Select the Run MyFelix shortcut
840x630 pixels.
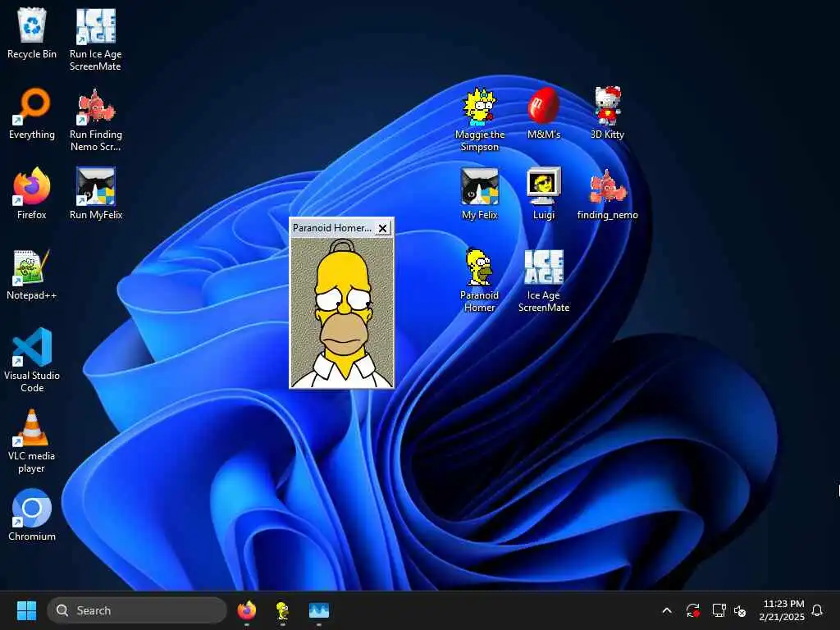95,194
